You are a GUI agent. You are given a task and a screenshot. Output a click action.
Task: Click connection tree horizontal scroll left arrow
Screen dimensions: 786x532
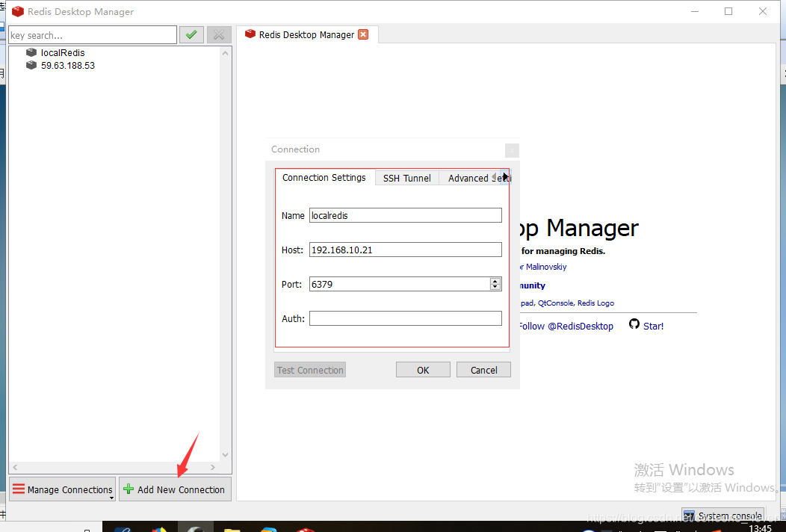(15, 467)
